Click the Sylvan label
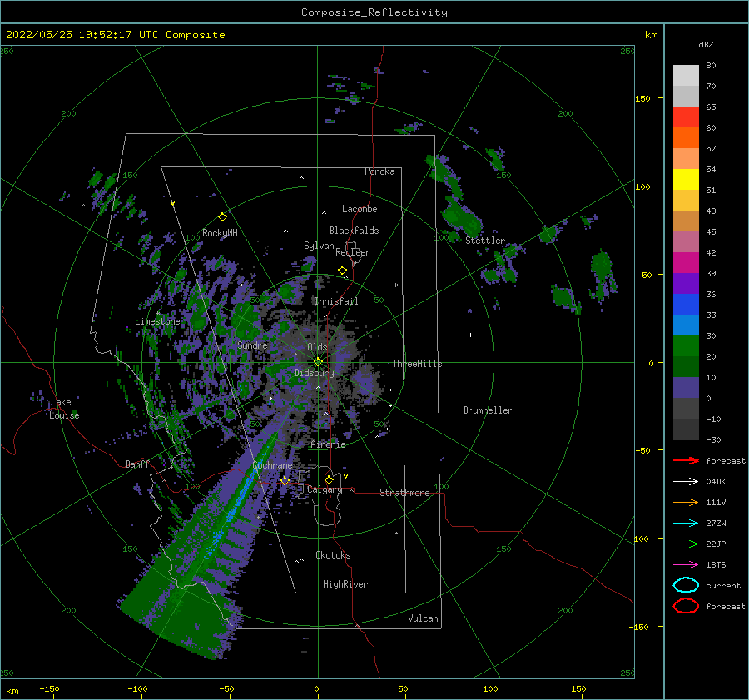Image resolution: width=749 pixels, height=700 pixels. click(x=319, y=246)
